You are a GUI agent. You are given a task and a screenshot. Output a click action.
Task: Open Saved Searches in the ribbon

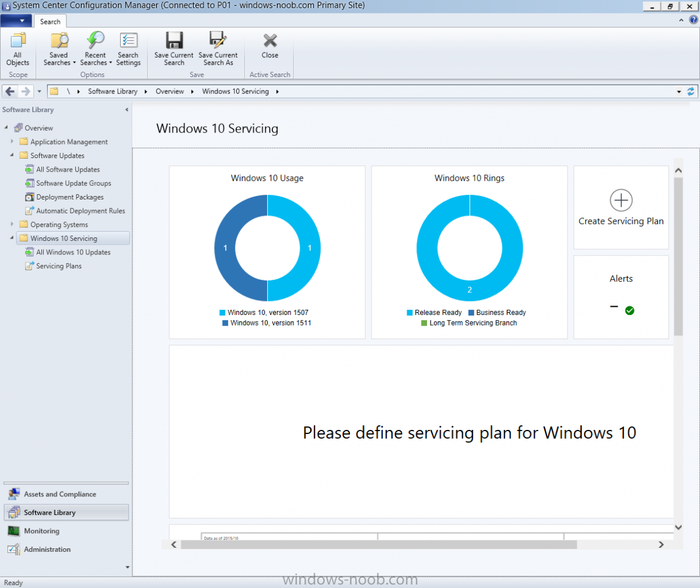coord(60,50)
